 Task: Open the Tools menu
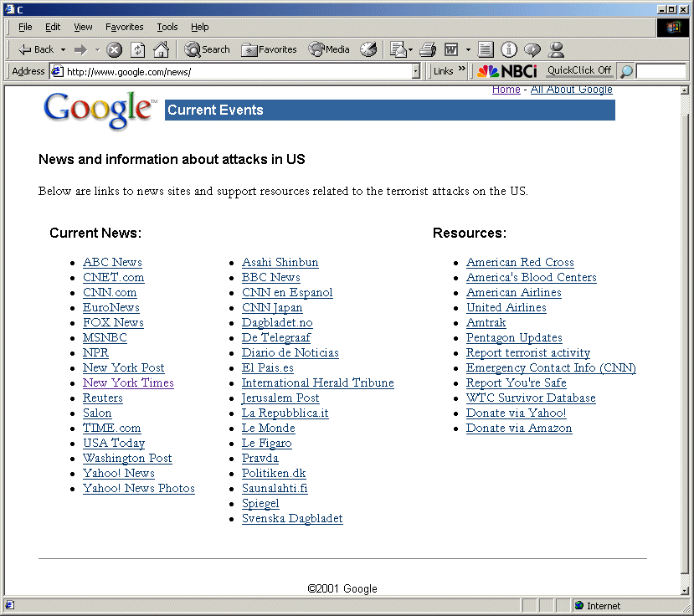pos(167,27)
